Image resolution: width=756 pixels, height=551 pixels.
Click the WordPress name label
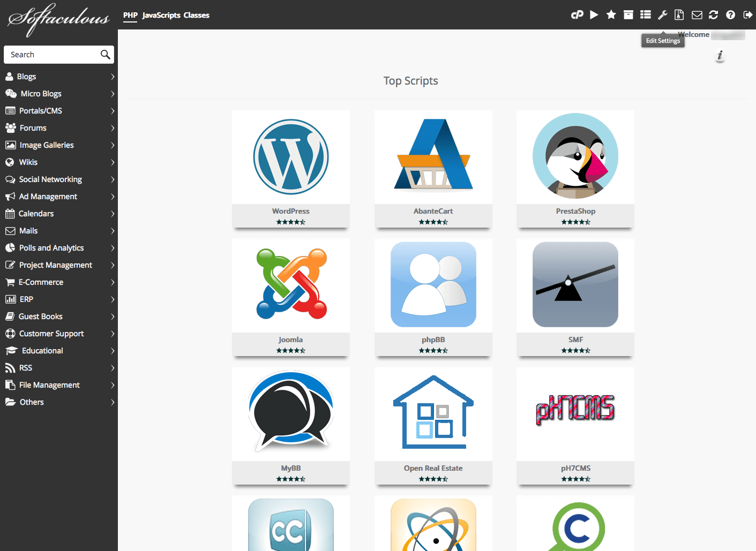(x=291, y=211)
